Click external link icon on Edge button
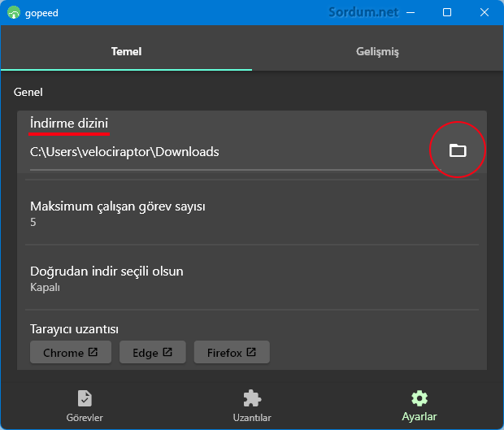This screenshot has height=430, width=504. tap(167, 352)
